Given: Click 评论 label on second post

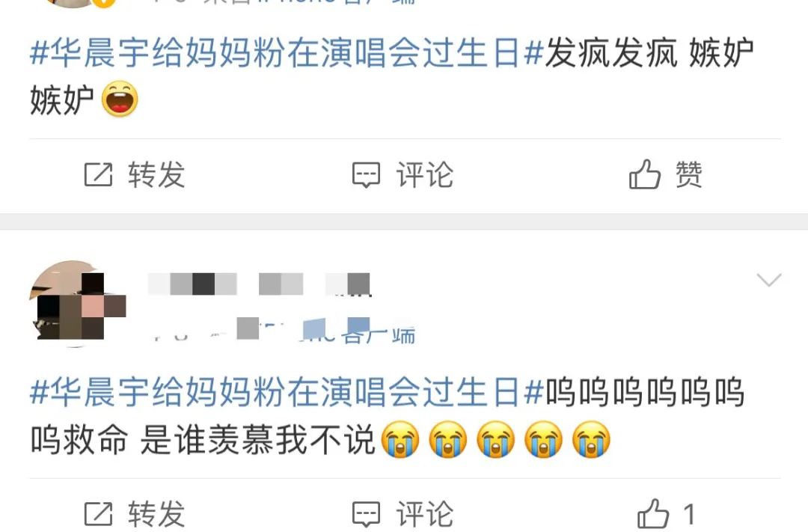Looking at the screenshot, I should pos(425,514).
